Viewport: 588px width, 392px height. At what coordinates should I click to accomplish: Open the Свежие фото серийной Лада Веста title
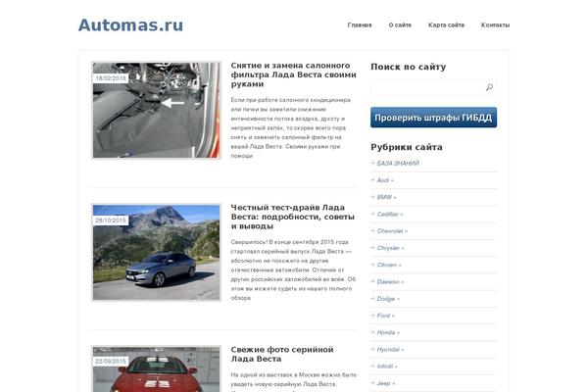coord(282,354)
